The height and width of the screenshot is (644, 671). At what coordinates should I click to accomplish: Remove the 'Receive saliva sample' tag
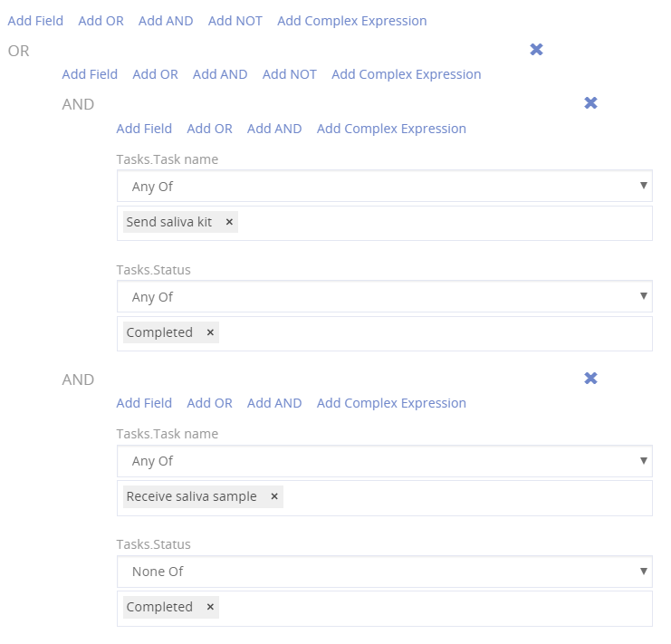[x=274, y=496]
